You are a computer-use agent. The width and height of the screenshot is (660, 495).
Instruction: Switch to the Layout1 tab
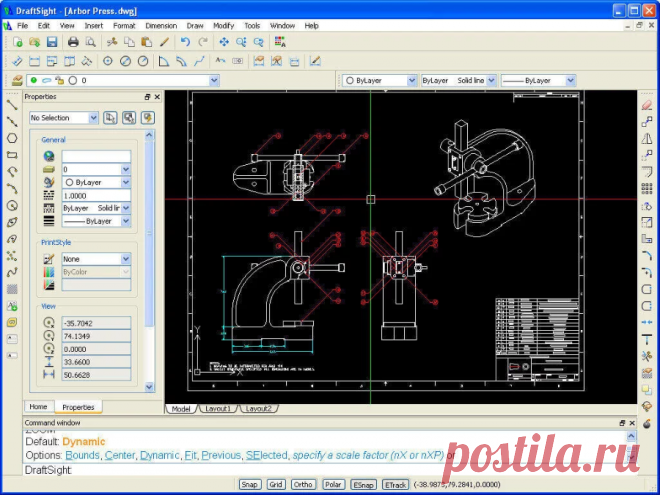point(218,409)
